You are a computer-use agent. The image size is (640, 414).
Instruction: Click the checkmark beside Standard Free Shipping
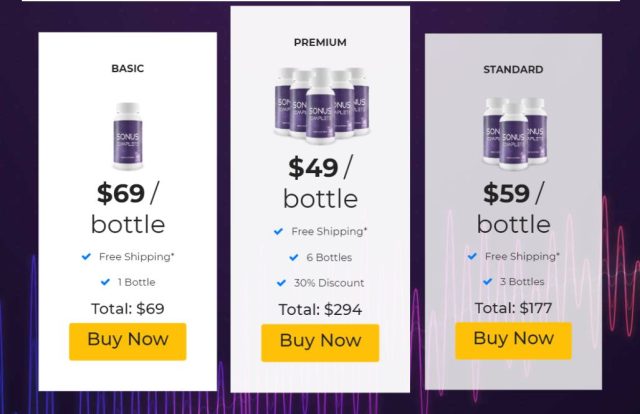(472, 256)
